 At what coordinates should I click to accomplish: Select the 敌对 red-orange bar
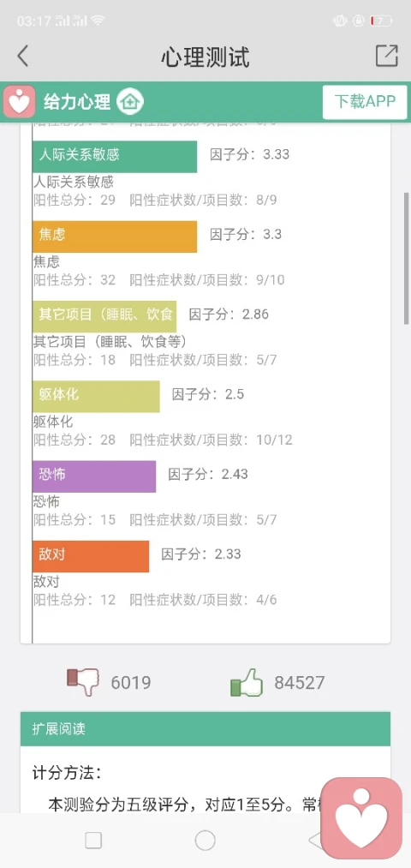click(91, 556)
